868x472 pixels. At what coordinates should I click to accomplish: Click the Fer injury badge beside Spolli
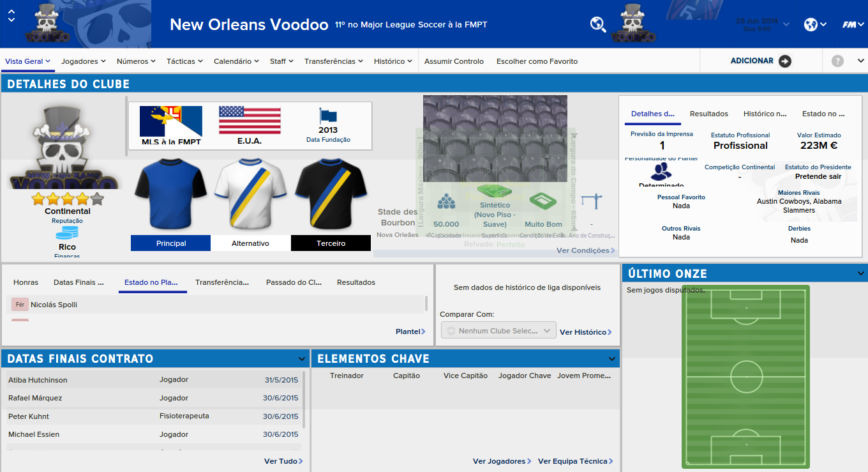coord(20,305)
